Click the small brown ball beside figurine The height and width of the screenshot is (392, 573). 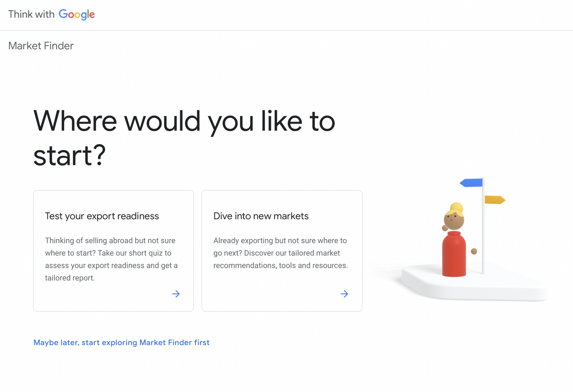coord(474,251)
